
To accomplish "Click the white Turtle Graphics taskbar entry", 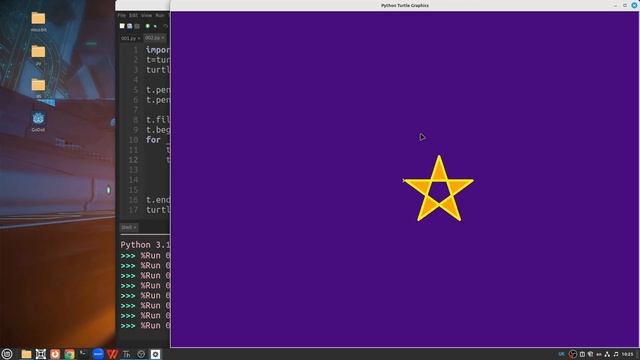I will (x=156, y=354).
